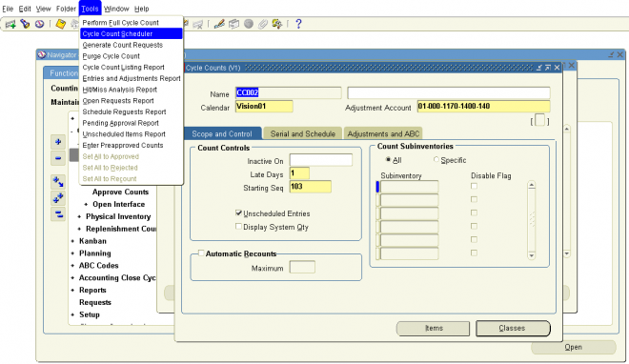Click the Find flashlight toolbar icon
Screen dimensions: 629x364
[25, 24]
